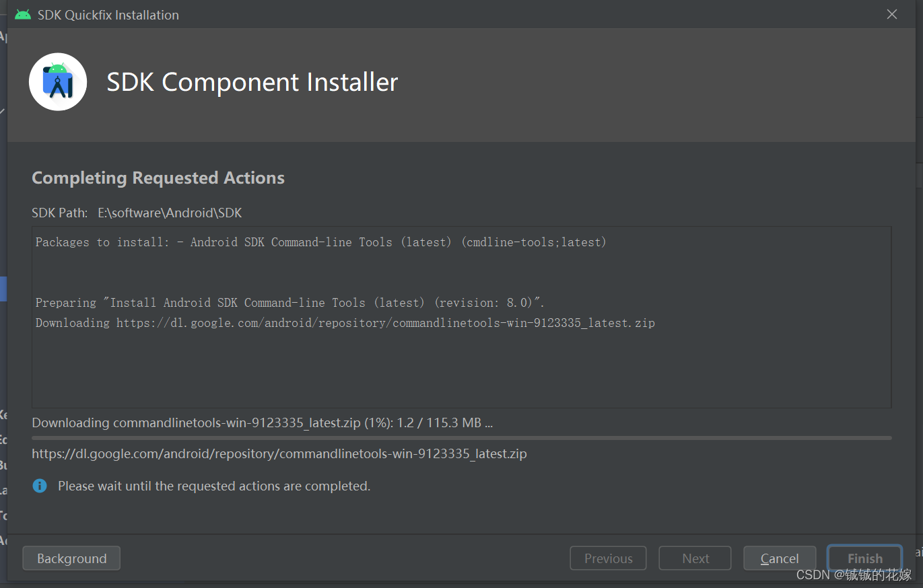Click the SDK Path value E:\software\Android\SDK
Viewport: 923px width, 588px height.
click(170, 213)
